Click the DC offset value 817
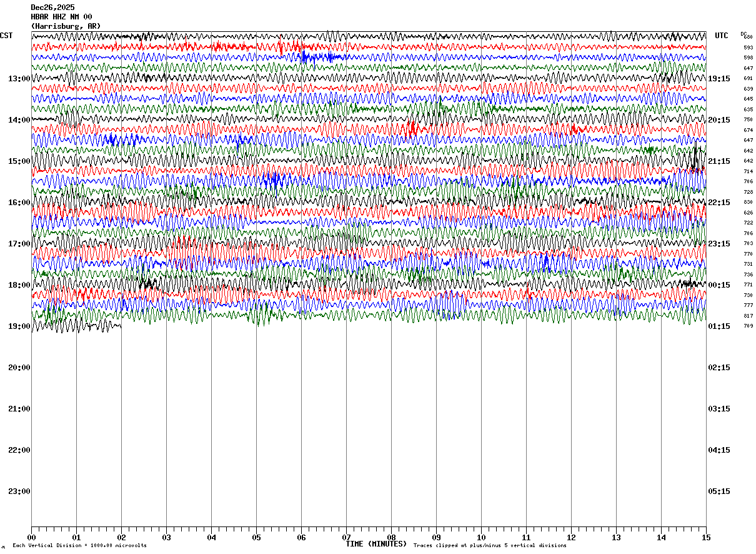 tap(748, 316)
